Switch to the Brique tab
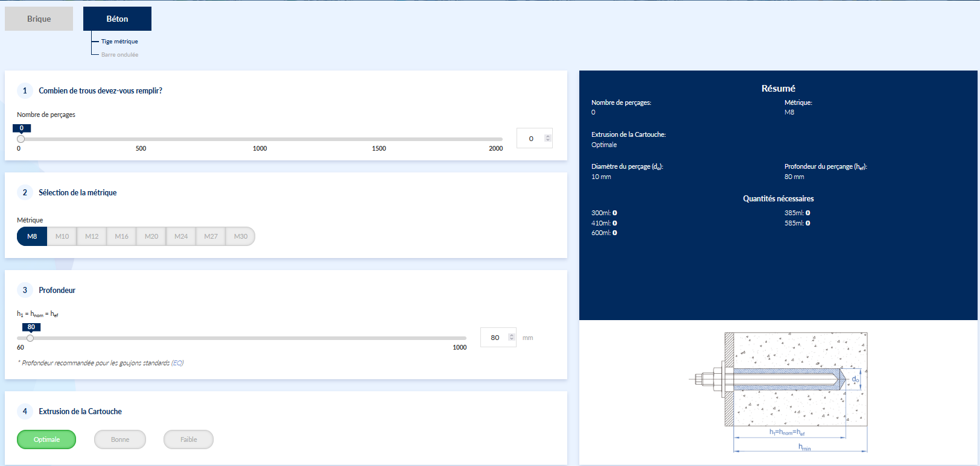Viewport: 980px width, 466px height. pyautogui.click(x=39, y=19)
